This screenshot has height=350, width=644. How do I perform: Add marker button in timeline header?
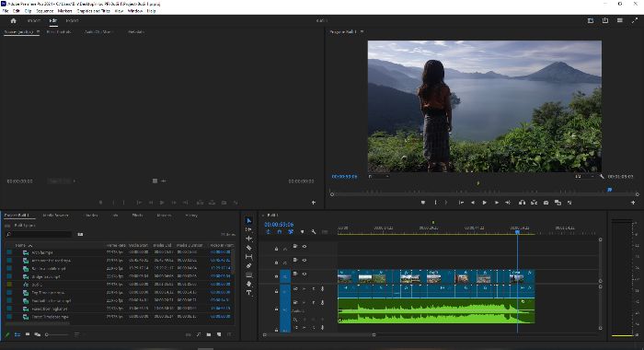point(303,232)
